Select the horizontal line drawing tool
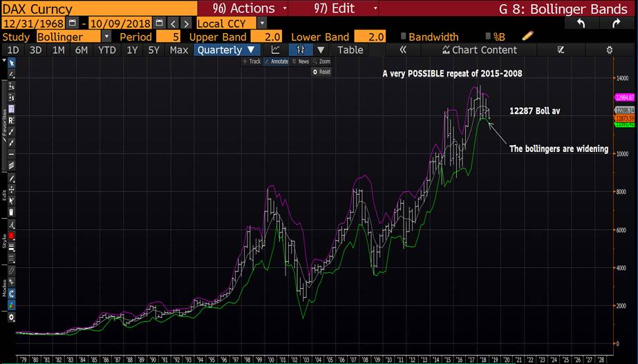 [x=11, y=154]
